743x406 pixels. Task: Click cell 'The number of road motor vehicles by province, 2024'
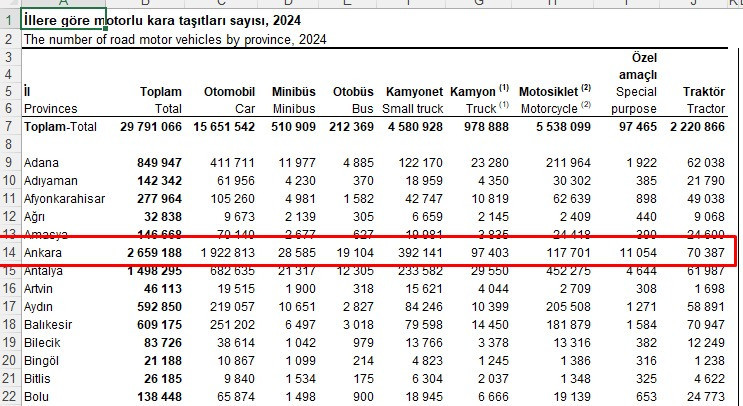pyautogui.click(x=175, y=39)
